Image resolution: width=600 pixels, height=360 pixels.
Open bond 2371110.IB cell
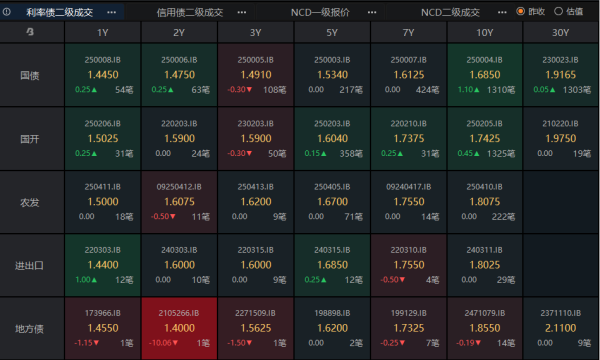pos(561,329)
